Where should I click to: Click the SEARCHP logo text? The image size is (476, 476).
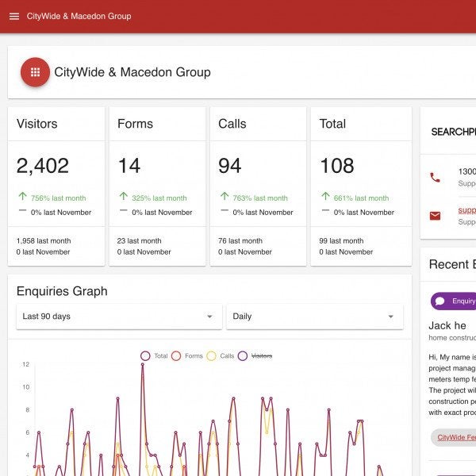[454, 132]
